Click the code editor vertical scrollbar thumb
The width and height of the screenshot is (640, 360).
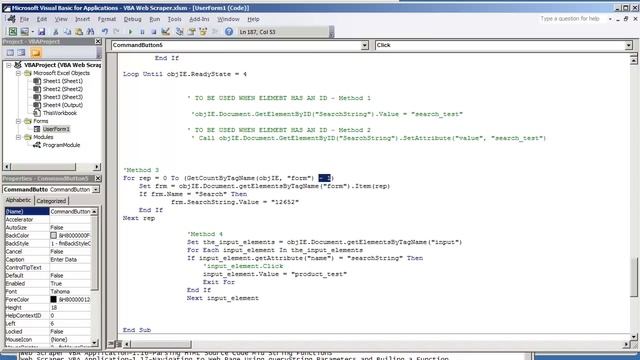[x=633, y=276]
